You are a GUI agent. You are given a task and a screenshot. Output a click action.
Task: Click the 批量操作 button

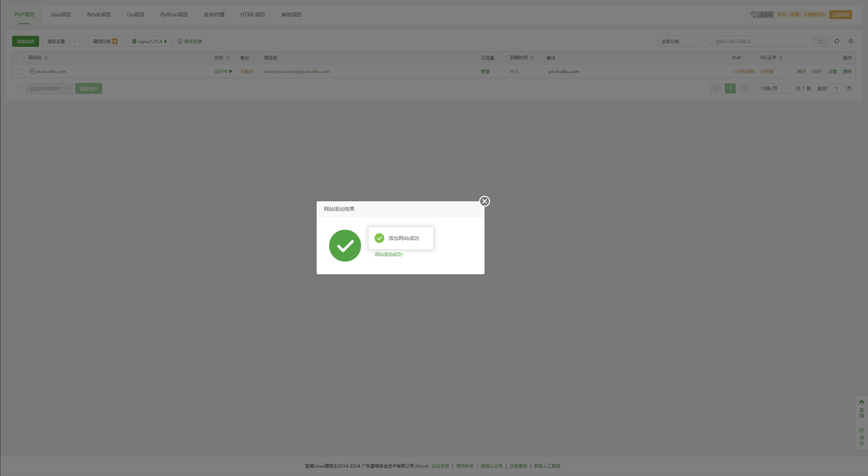click(x=89, y=88)
